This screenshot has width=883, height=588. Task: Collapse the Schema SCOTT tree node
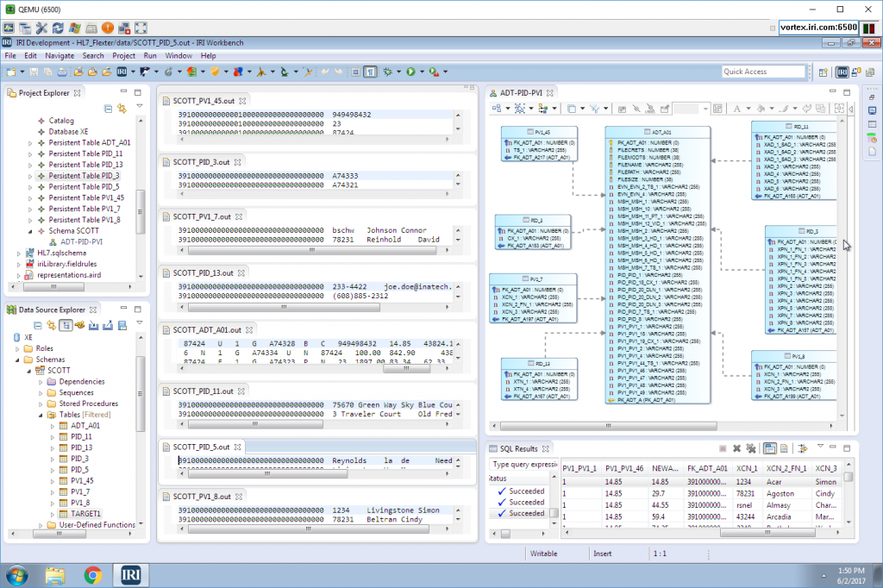click(30, 231)
